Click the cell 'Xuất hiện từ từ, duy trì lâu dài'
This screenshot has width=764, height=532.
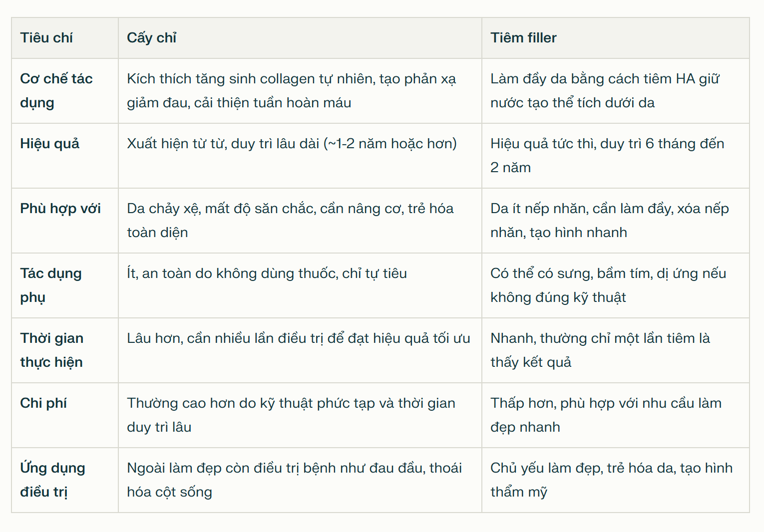(x=292, y=144)
